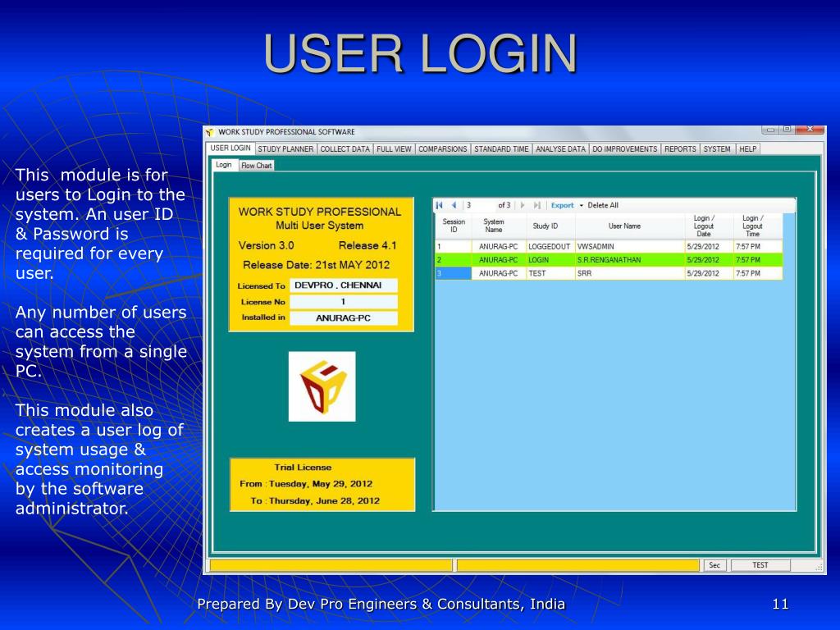
Task: Switch to the Flow Chart tab
Action: point(256,165)
